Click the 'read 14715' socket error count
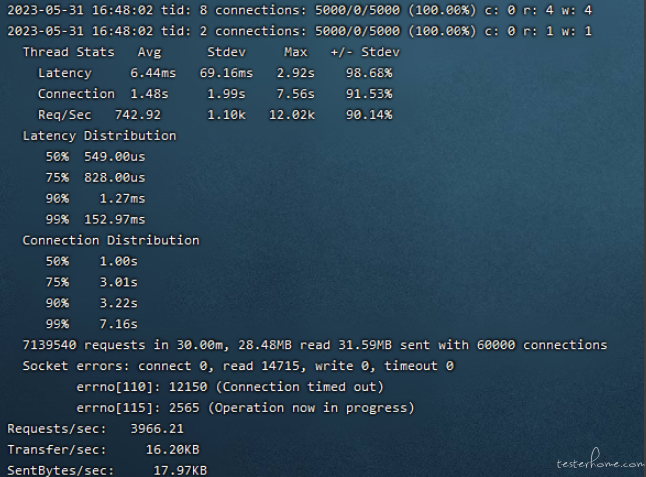This screenshot has height=477, width=646. [261, 366]
